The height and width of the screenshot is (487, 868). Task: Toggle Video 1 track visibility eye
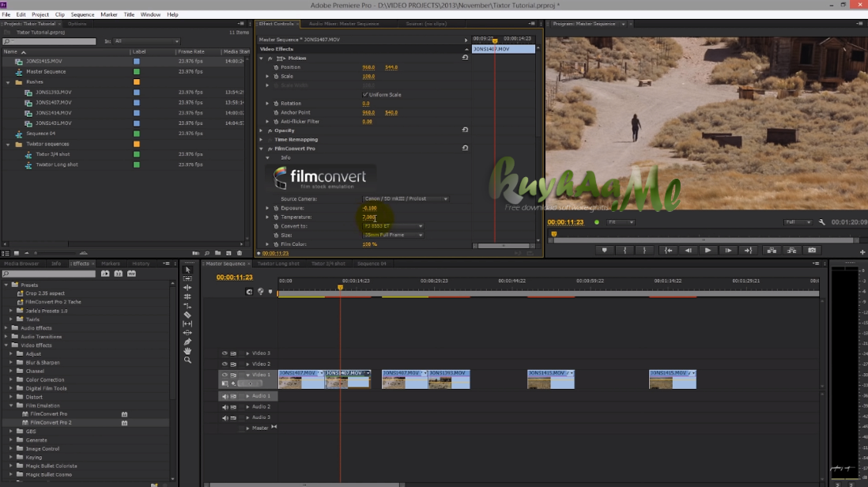pos(225,375)
